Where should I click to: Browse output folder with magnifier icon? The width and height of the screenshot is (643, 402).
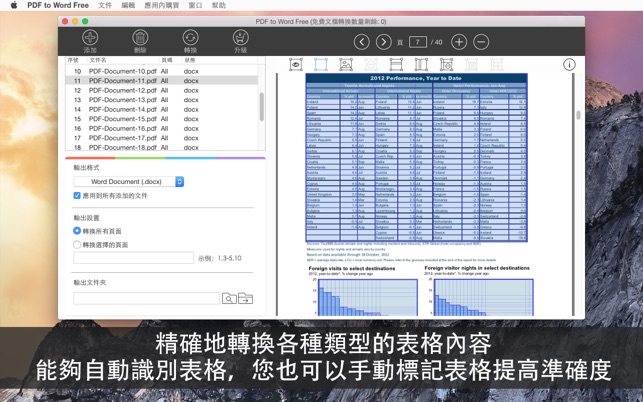[229, 299]
